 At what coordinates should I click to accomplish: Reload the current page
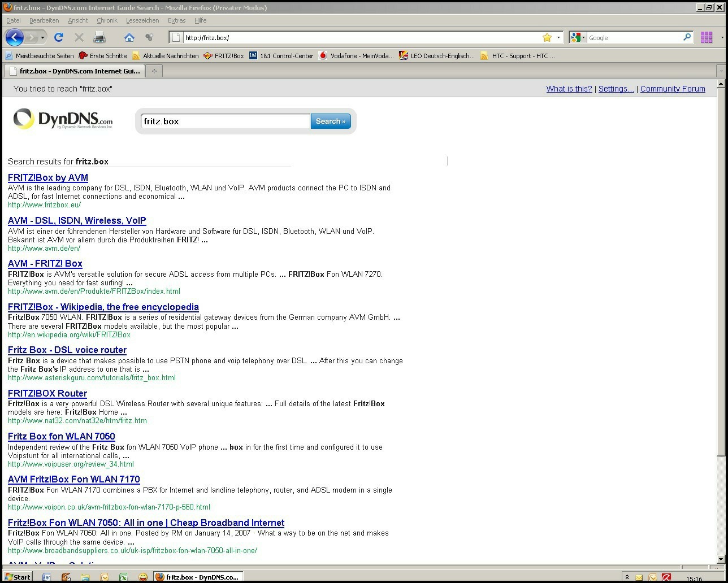click(58, 38)
